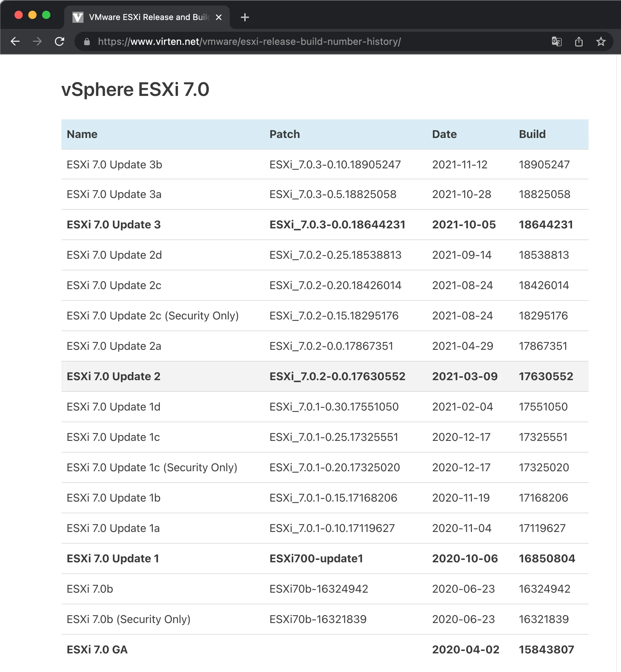Click ESXi 7.0 GA name
621x672 pixels.
click(x=97, y=650)
